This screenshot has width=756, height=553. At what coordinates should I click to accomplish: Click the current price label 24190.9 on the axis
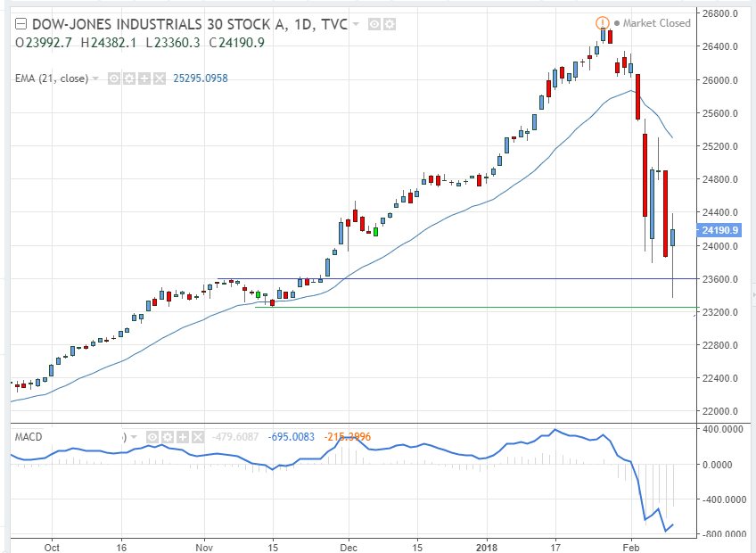[719, 230]
